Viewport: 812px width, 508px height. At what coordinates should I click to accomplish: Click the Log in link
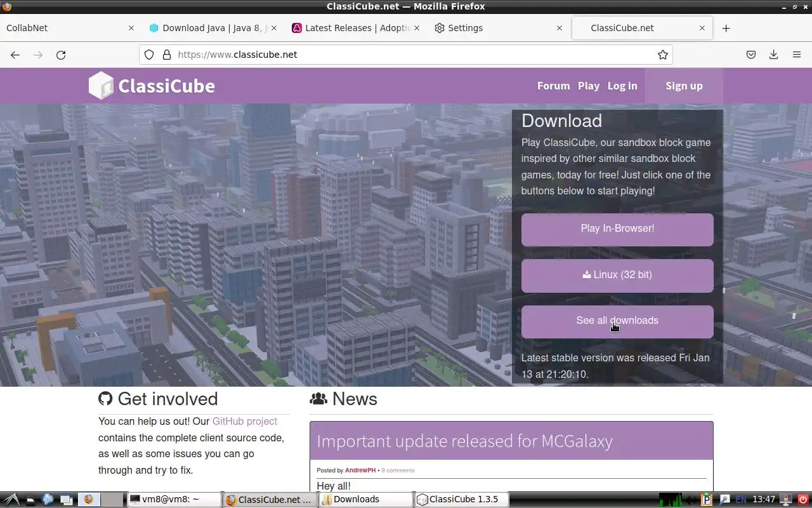[x=622, y=86]
